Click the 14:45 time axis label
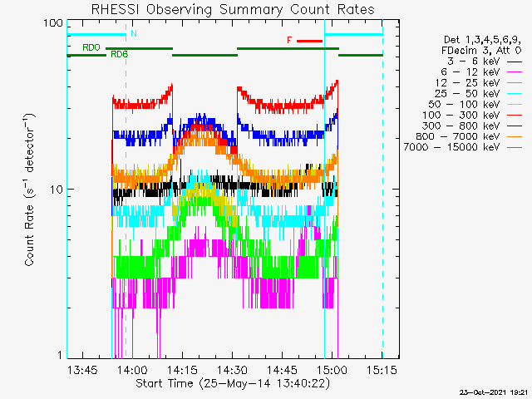 click(x=282, y=370)
